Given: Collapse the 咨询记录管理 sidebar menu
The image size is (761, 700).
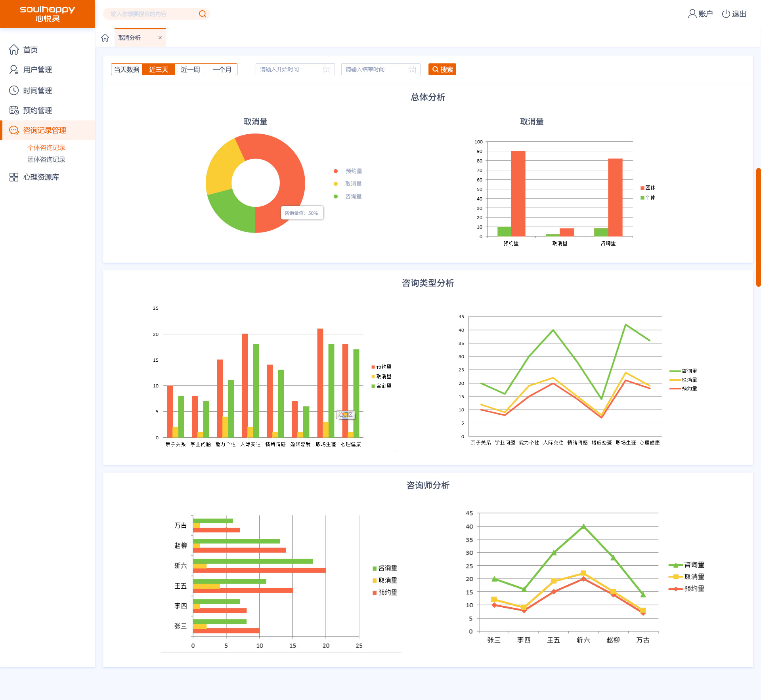Looking at the screenshot, I should point(44,130).
